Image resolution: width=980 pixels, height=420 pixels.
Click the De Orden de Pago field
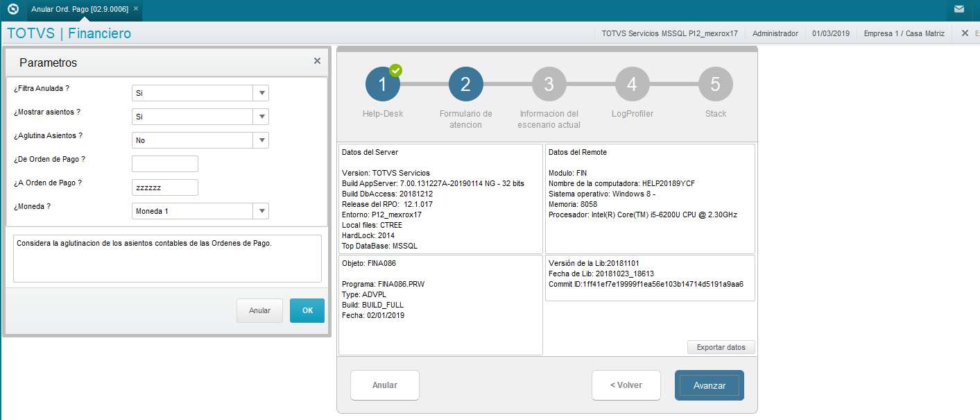pos(165,164)
